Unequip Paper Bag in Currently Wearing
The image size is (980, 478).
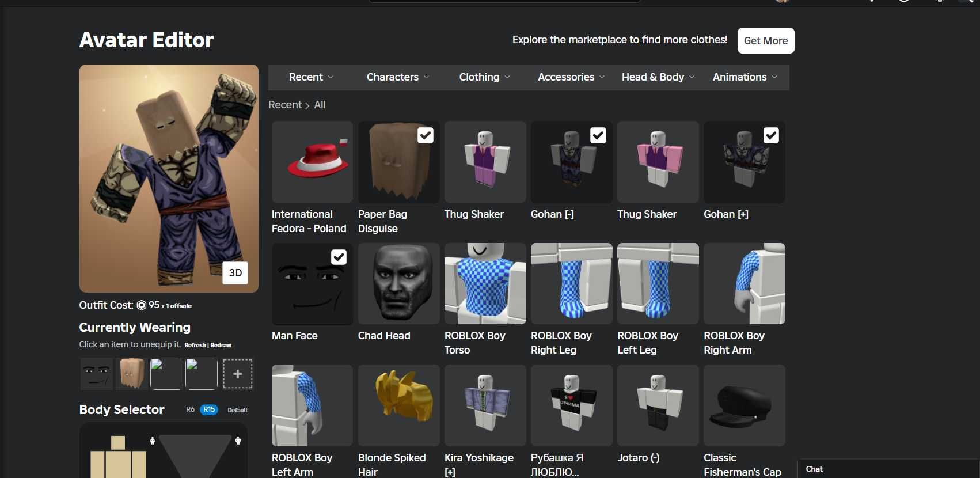pyautogui.click(x=132, y=374)
